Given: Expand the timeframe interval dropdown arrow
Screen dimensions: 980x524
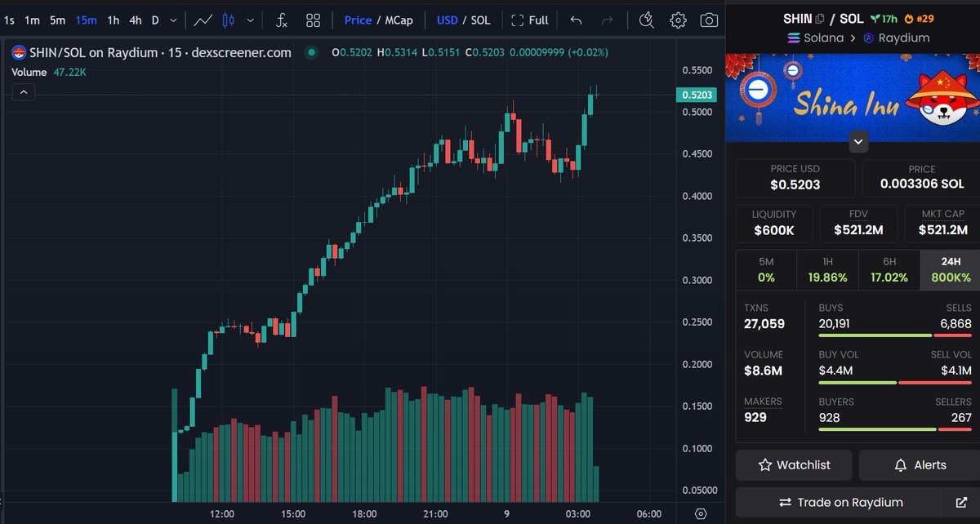Looking at the screenshot, I should [x=172, y=20].
